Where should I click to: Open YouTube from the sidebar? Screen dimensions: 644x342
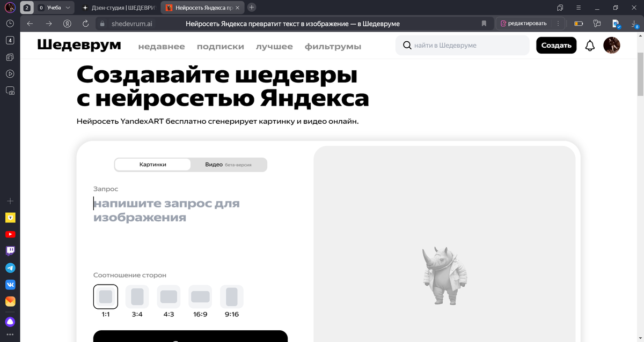(x=10, y=234)
